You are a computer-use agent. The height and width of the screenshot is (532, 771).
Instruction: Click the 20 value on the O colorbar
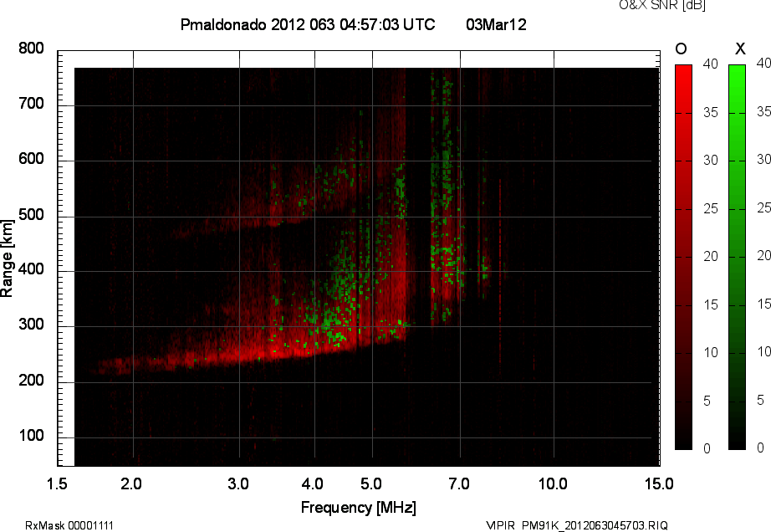click(711, 256)
